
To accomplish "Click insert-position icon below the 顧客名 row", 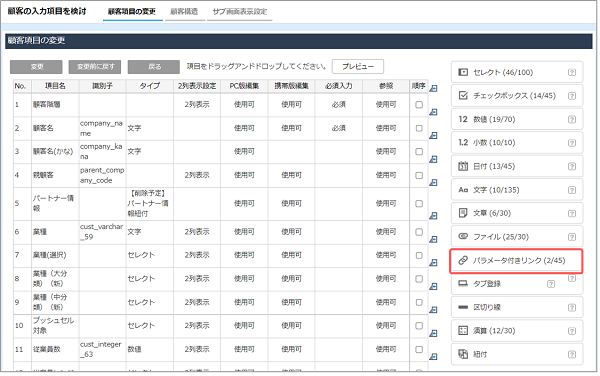I will point(433,135).
